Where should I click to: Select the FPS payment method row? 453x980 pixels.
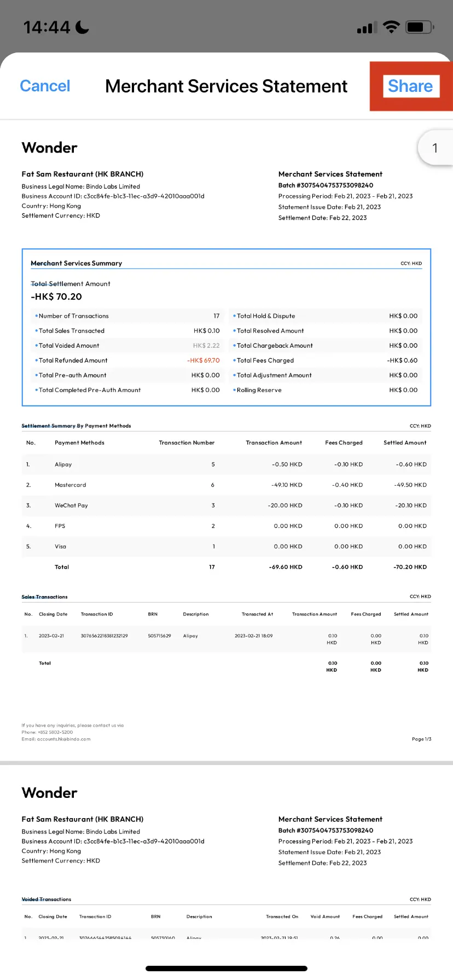click(x=226, y=526)
